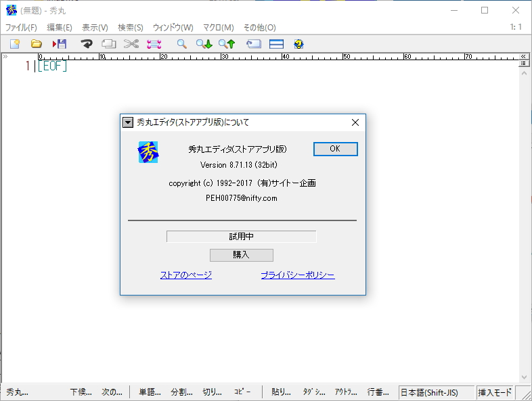
Task: Save the document with floppy icon
Action: click(60, 44)
